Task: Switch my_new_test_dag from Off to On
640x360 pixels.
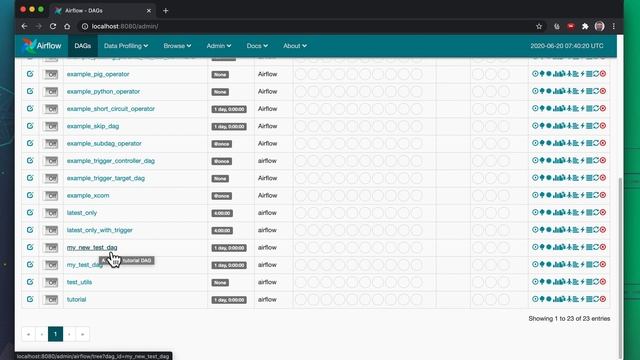Action: 51,248
